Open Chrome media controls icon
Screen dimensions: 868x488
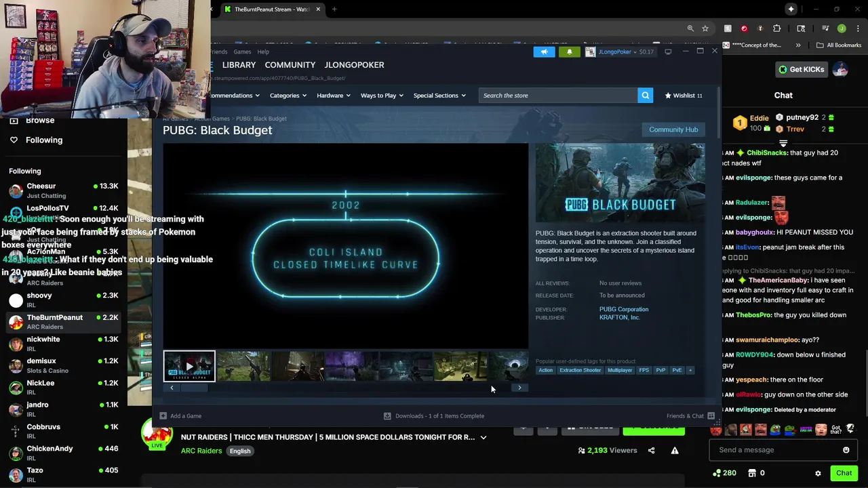(x=825, y=28)
